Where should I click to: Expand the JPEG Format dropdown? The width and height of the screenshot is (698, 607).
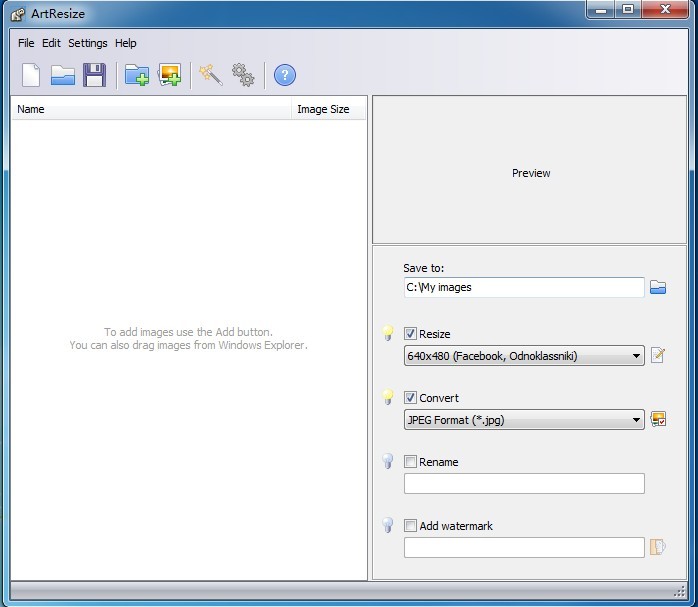click(x=636, y=420)
